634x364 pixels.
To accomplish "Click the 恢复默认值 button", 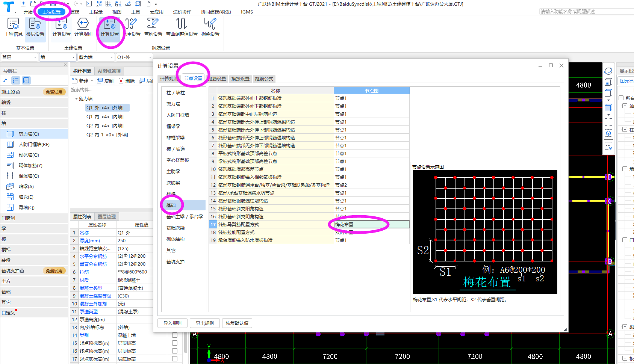I will (x=237, y=323).
